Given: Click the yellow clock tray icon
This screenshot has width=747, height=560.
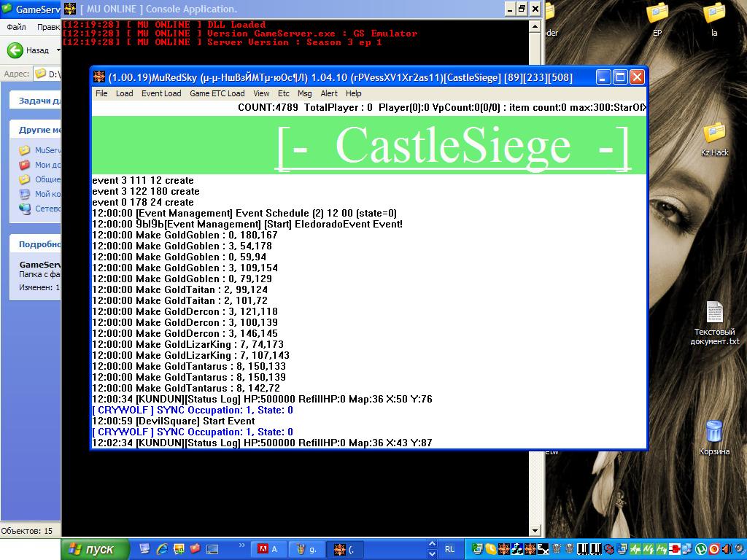Looking at the screenshot, I should 490,549.
